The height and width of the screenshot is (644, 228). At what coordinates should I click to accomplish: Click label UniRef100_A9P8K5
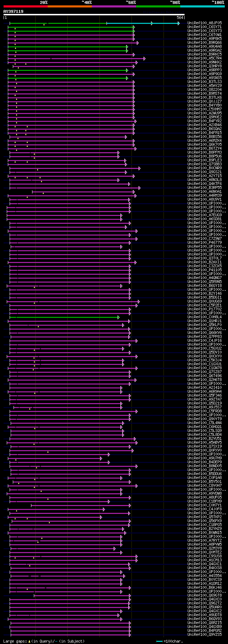pyautogui.click(x=204, y=39)
